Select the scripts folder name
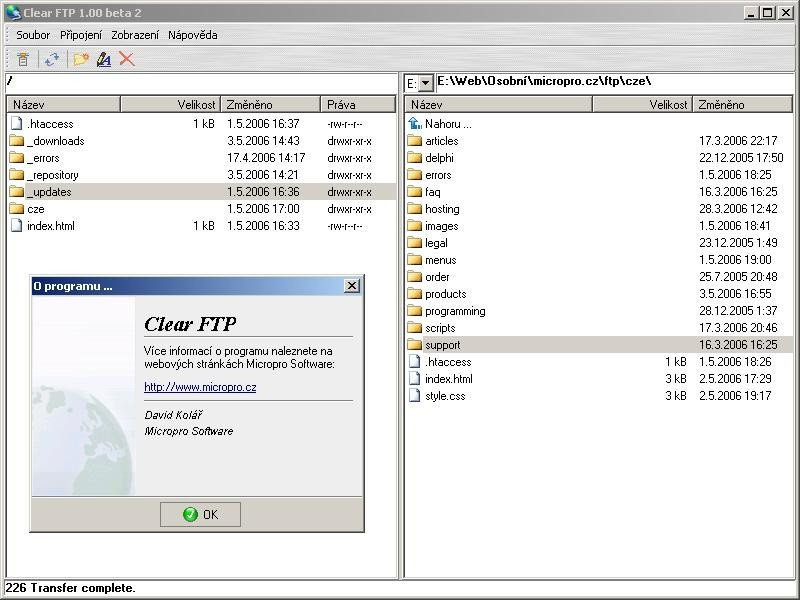800x600 pixels. pos(440,328)
